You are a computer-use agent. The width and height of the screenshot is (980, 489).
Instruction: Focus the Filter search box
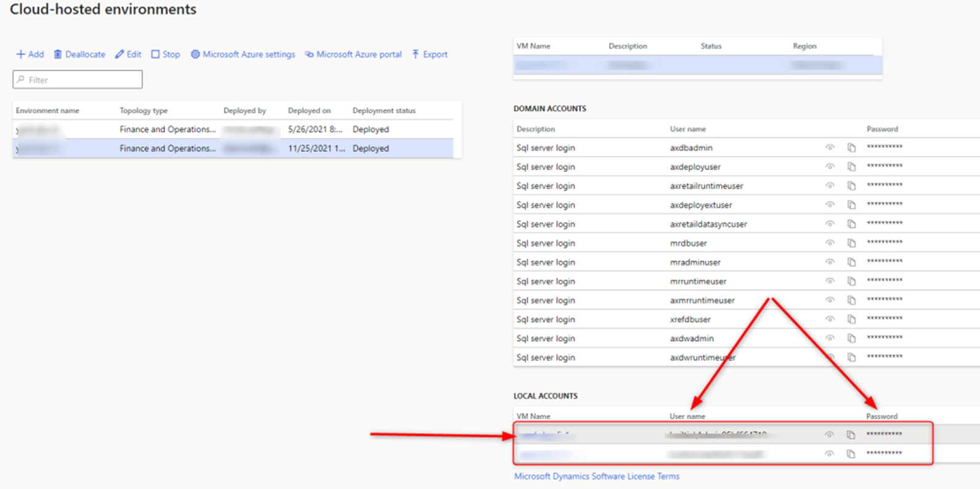[77, 79]
